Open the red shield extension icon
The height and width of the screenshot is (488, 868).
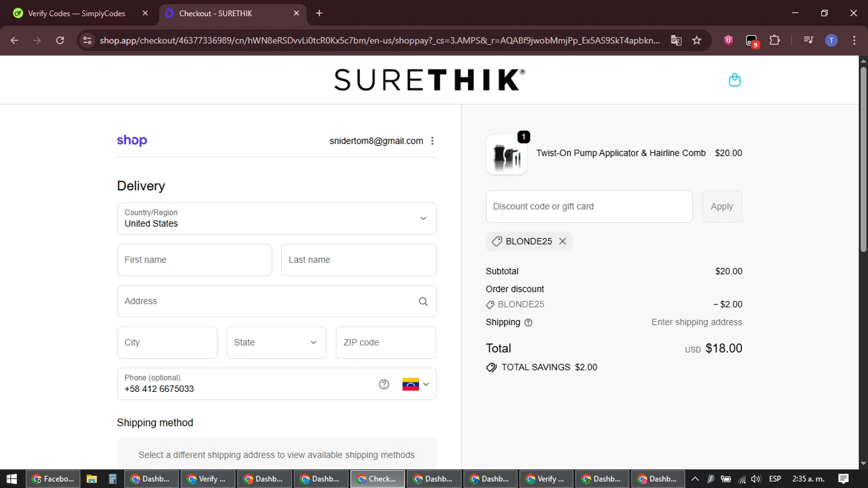click(x=729, y=41)
